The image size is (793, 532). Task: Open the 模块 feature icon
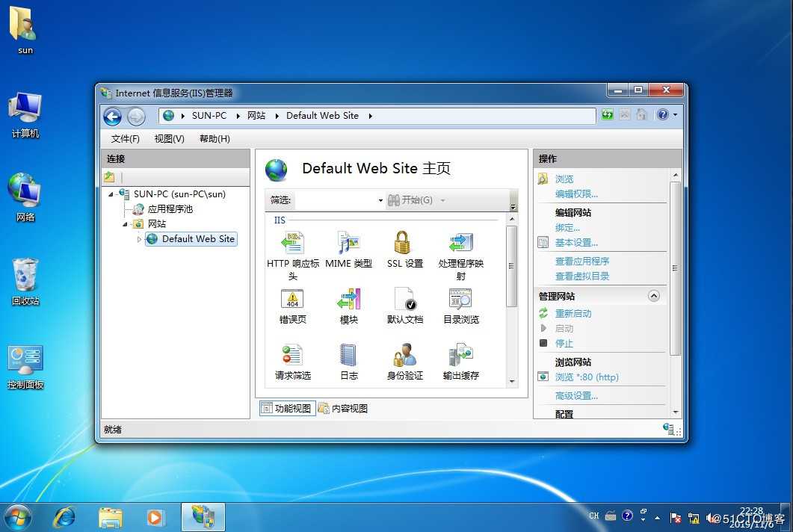click(348, 299)
